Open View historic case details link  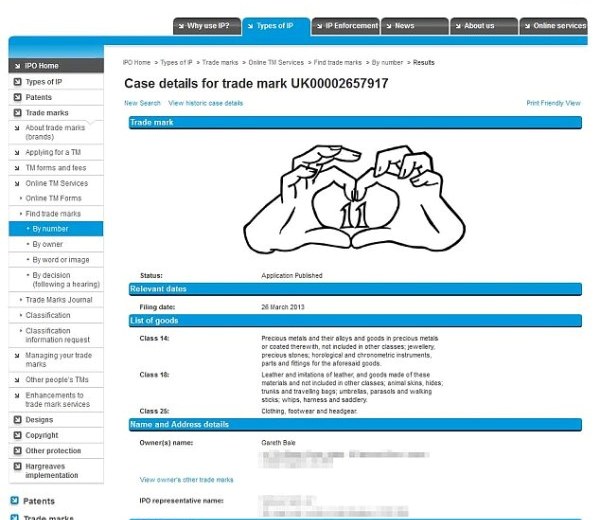click(x=205, y=103)
